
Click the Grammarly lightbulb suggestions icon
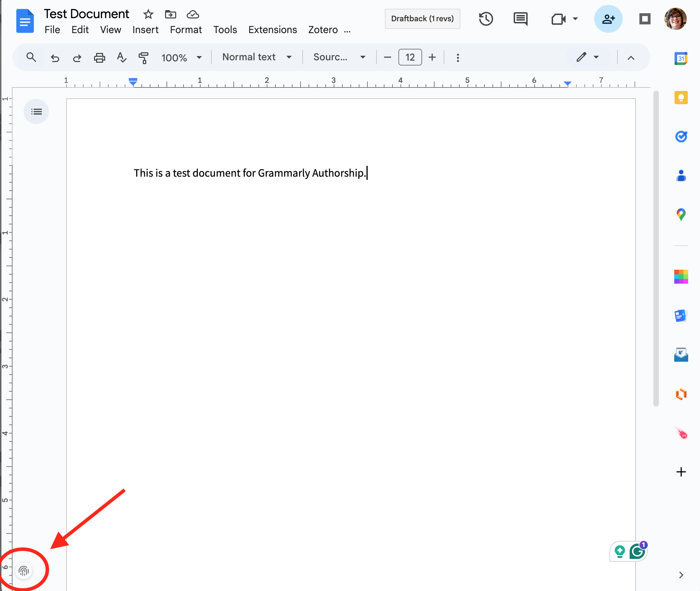tap(620, 552)
